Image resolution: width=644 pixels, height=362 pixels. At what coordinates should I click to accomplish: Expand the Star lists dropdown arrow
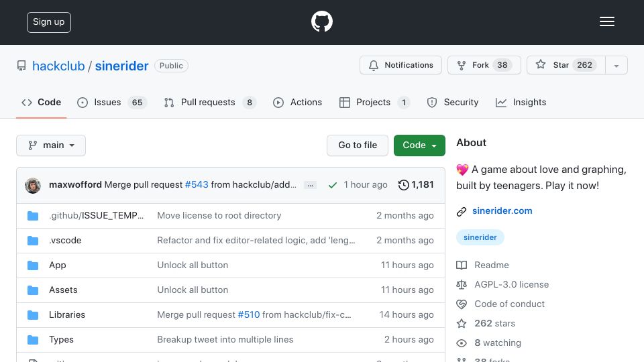coord(616,65)
